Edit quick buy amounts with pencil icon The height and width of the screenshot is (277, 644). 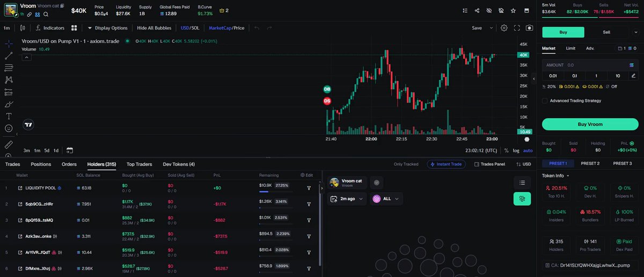tap(634, 76)
